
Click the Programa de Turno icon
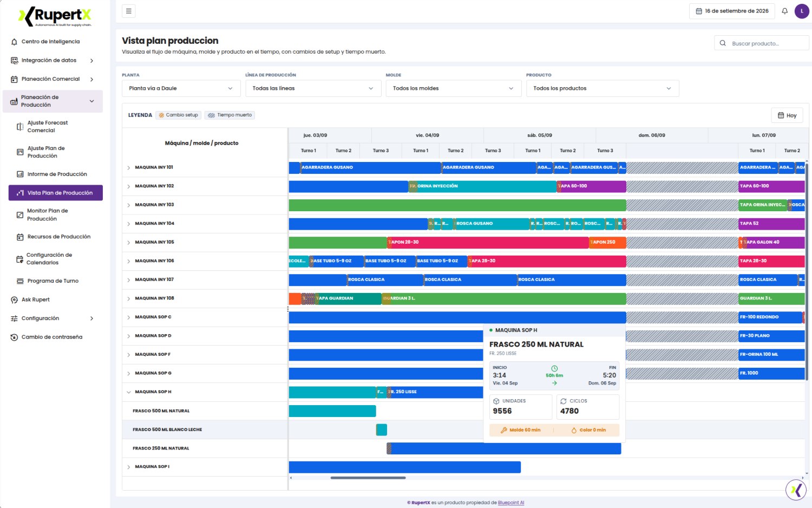20,281
